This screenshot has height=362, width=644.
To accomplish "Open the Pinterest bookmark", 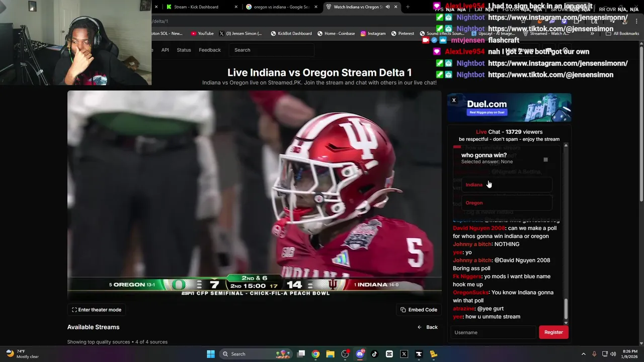I will coord(403,34).
